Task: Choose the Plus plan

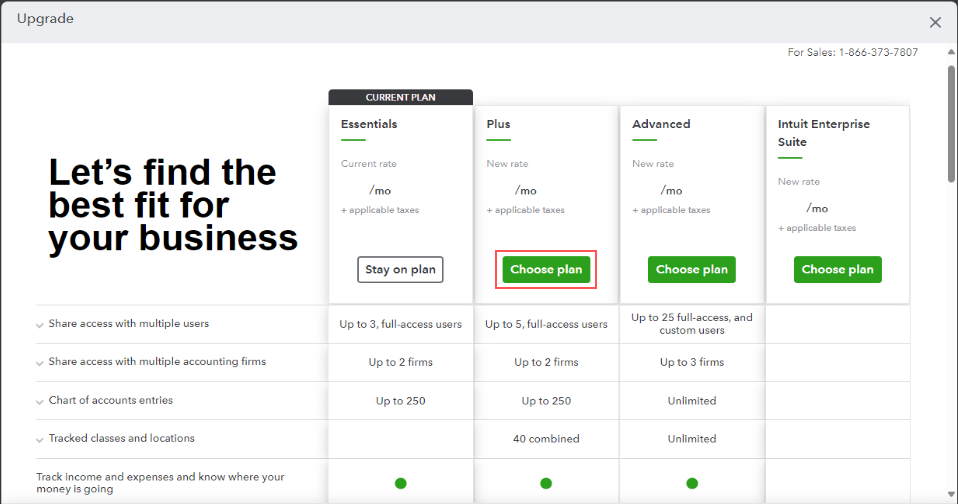Action: 546,270
